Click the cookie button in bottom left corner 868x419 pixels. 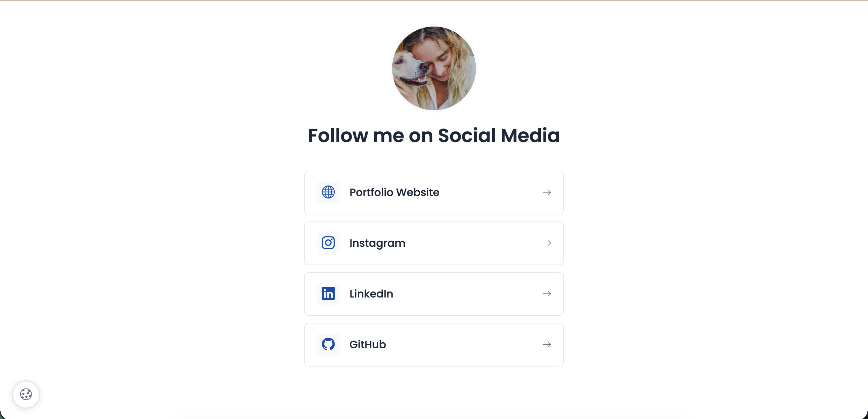26,394
